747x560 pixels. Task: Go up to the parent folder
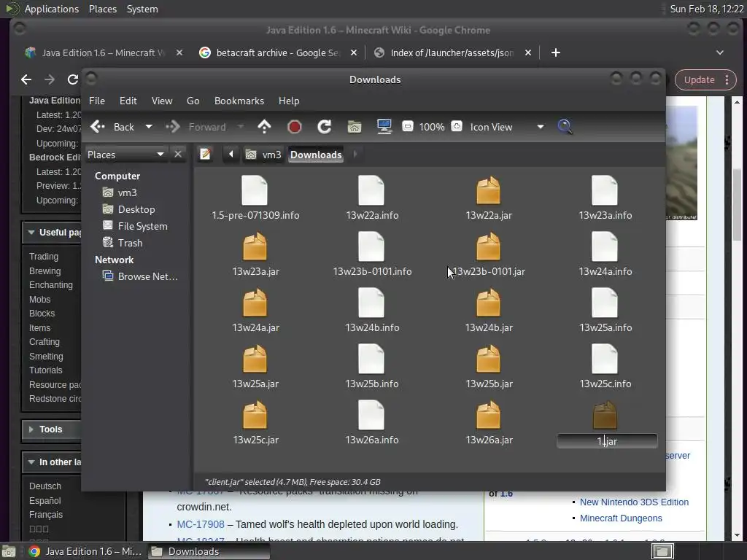pyautogui.click(x=264, y=127)
